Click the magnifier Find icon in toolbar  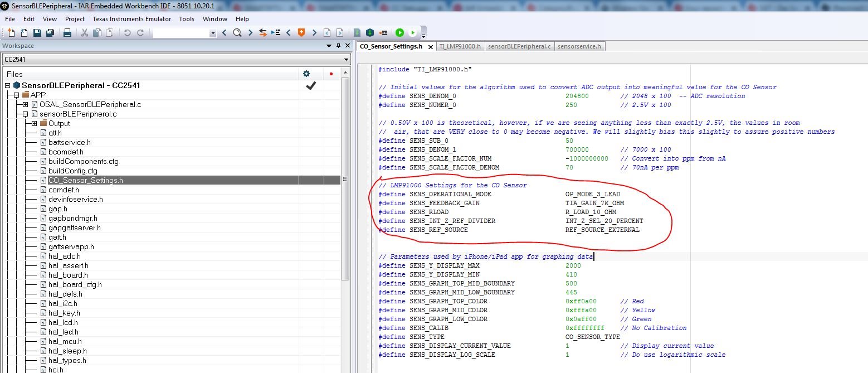(x=237, y=33)
